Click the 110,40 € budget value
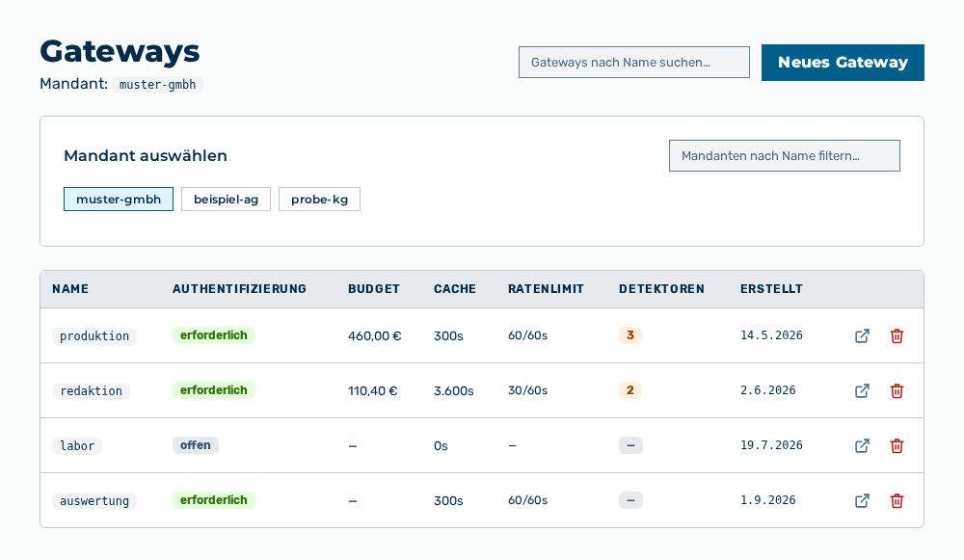 (372, 390)
